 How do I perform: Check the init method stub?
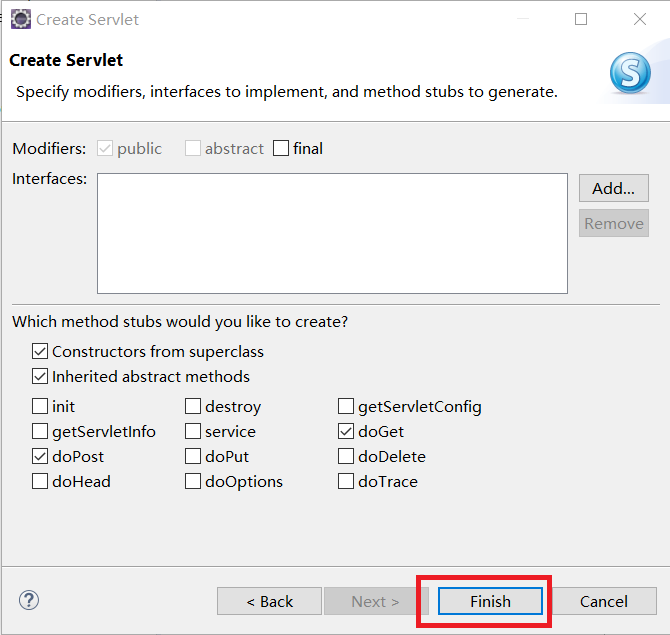click(x=40, y=407)
